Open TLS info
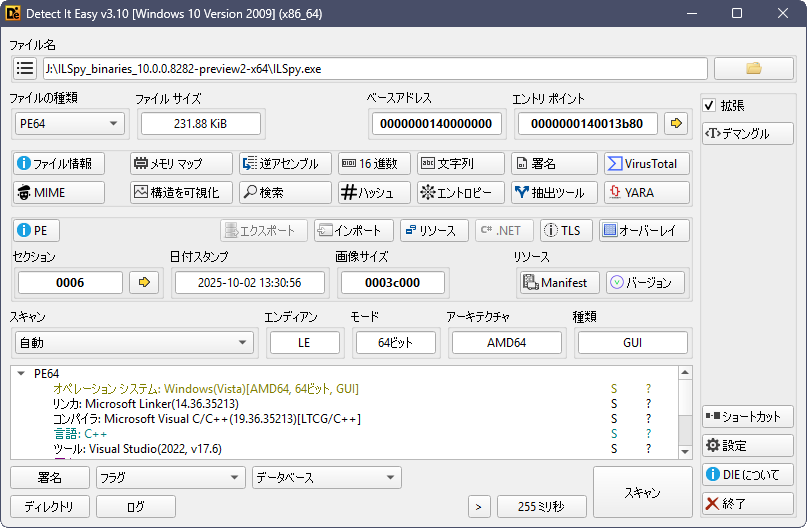This screenshot has height=528, width=807. click(567, 231)
